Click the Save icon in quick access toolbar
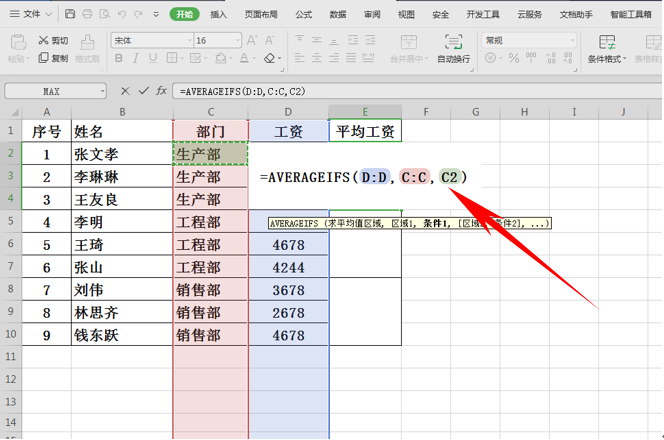664x440 pixels. click(x=70, y=14)
